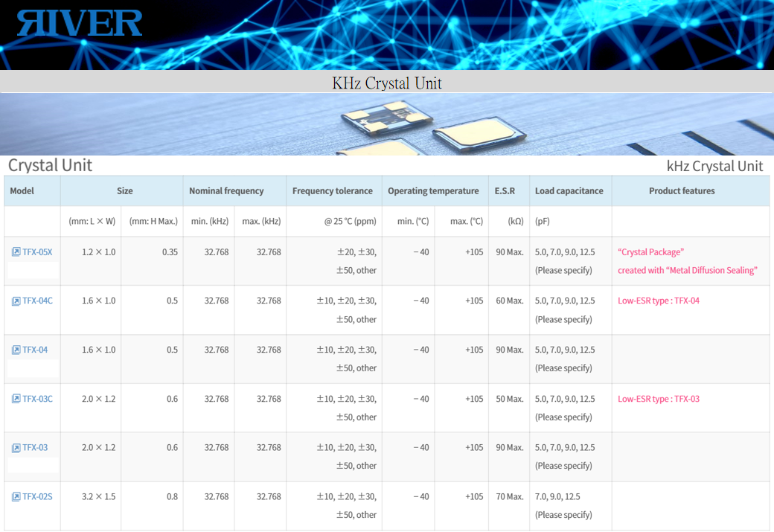774x532 pixels.
Task: Click the link icon beside TFX-04C
Action: coord(16,301)
